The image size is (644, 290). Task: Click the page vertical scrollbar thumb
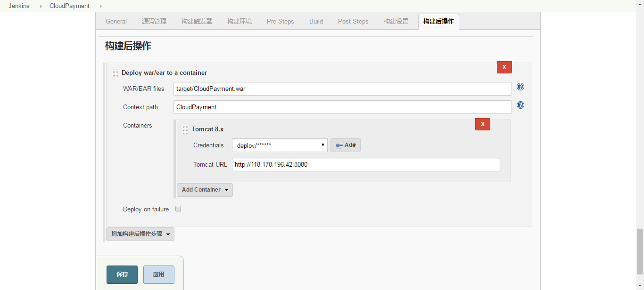pos(639,252)
